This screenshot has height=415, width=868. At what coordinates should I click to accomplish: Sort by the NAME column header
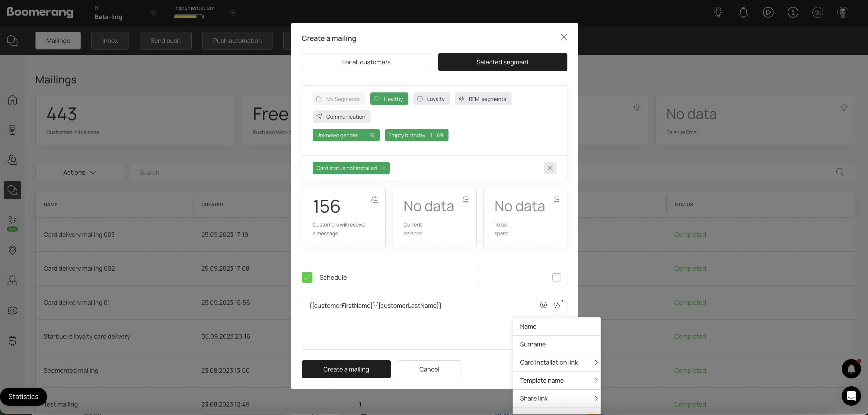[50, 205]
